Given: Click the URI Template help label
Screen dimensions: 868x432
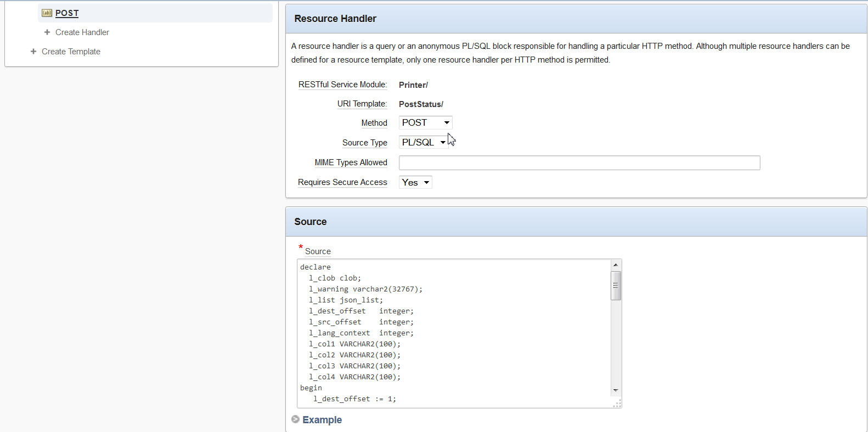Looking at the screenshot, I should pos(362,104).
